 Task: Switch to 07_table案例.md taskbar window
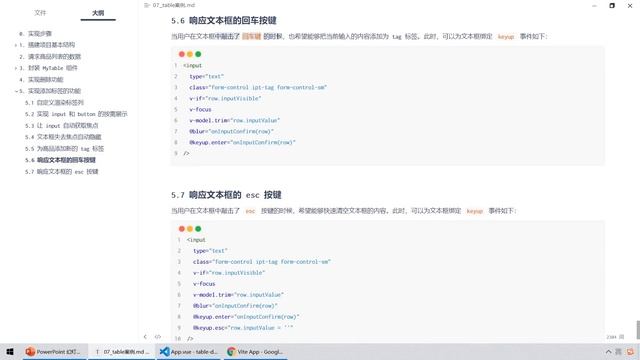122,351
